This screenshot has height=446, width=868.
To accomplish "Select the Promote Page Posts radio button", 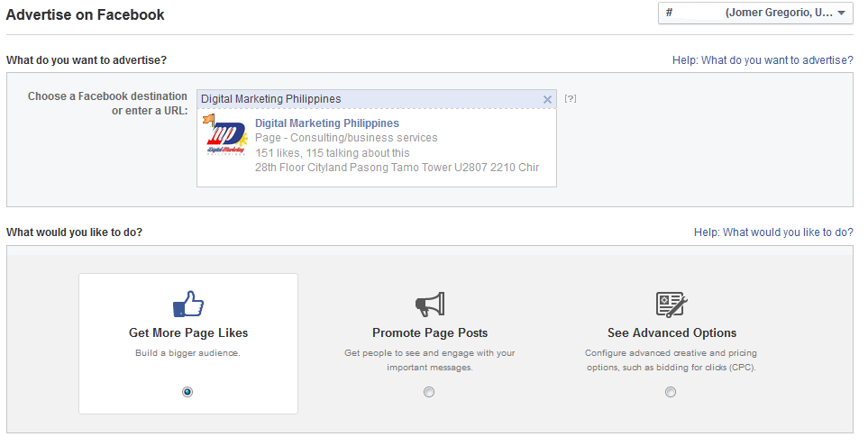I will [429, 392].
